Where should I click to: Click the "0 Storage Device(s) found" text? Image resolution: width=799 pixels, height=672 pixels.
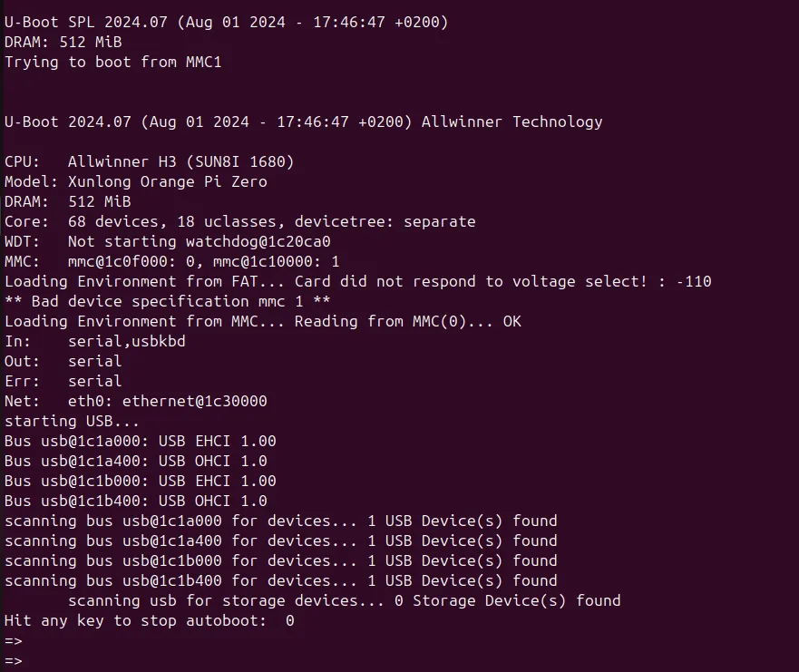pyautogui.click(x=516, y=600)
